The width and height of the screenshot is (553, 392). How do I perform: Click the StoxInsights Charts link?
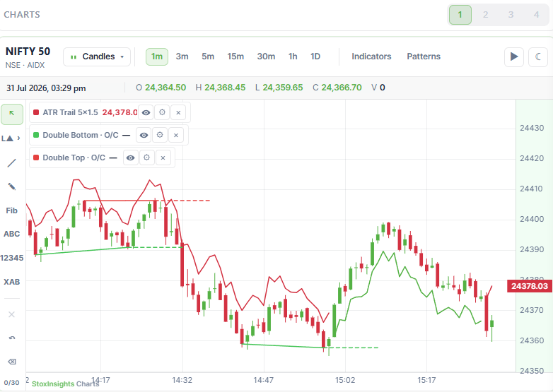(65, 384)
